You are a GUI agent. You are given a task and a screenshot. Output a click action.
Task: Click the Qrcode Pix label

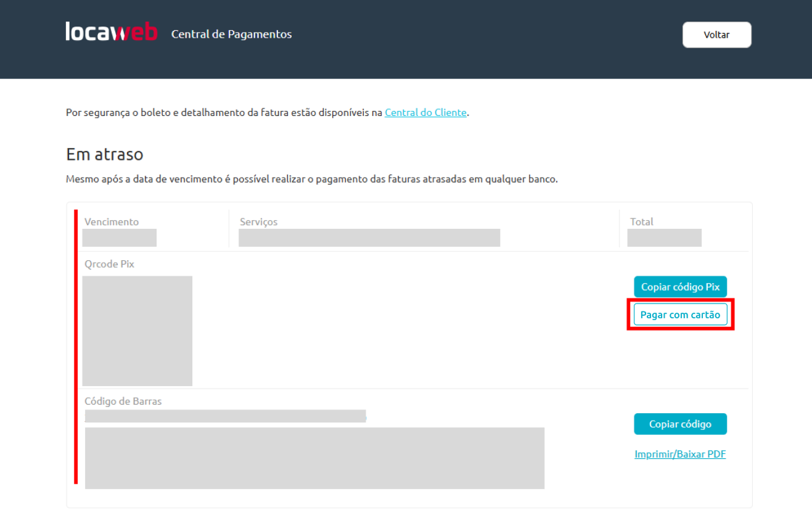(109, 264)
